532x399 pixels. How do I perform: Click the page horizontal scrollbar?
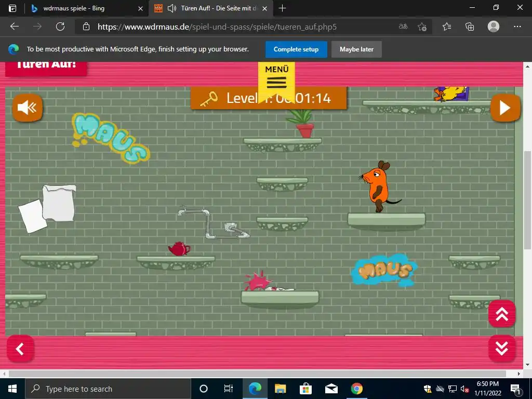257,374
